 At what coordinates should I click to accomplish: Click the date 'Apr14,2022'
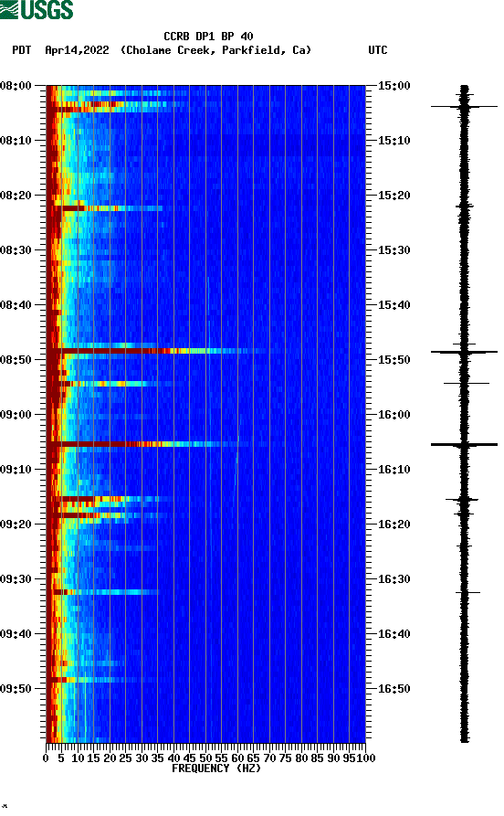click(77, 50)
